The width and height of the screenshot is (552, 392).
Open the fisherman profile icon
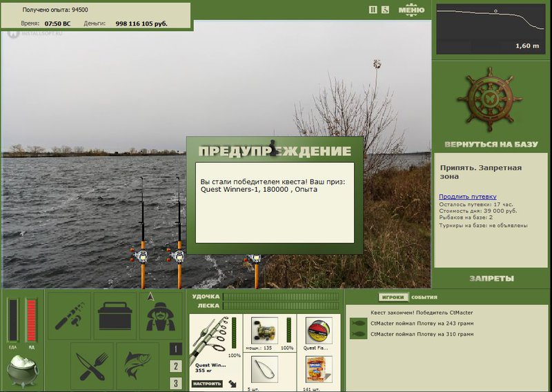161,317
